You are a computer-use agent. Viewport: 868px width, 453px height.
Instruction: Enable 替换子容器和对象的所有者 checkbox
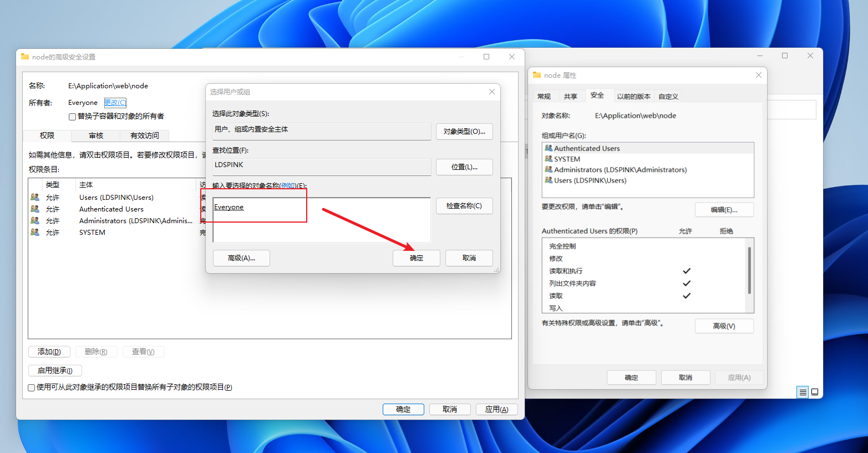pos(72,117)
